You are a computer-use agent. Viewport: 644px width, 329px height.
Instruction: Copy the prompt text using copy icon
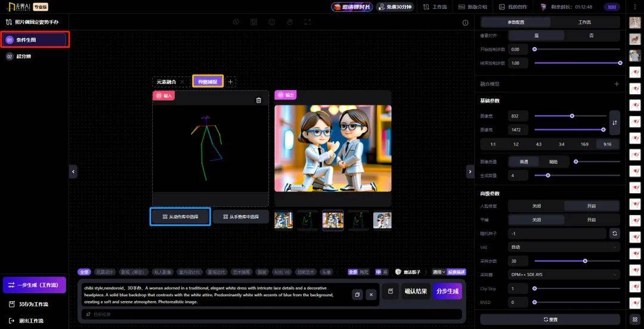click(357, 294)
